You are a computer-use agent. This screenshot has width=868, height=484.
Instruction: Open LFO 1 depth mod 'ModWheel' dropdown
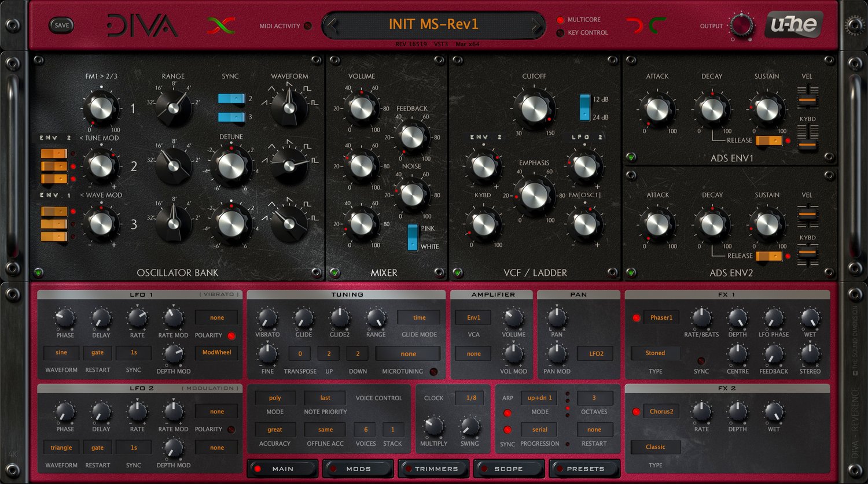tap(217, 353)
